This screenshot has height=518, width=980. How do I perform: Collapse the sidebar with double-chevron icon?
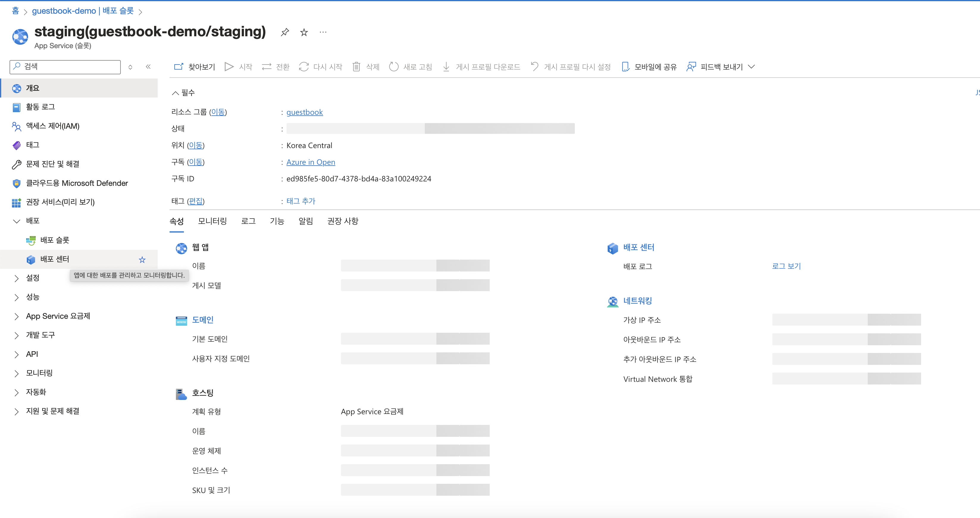coord(148,67)
